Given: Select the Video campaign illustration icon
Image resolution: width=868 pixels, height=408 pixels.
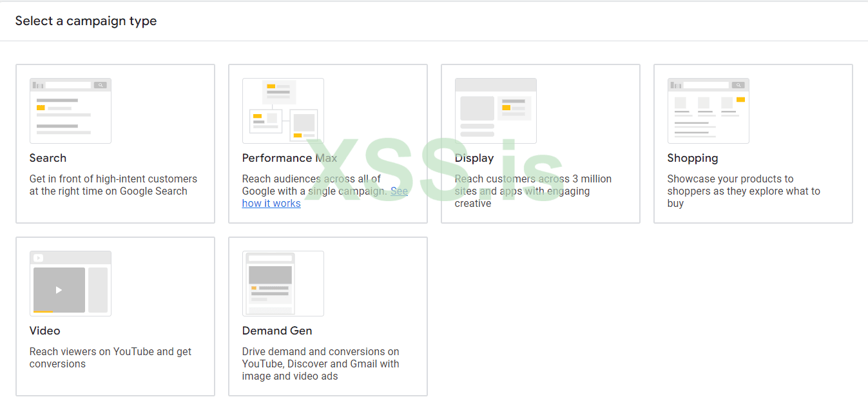Looking at the screenshot, I should pyautogui.click(x=70, y=284).
